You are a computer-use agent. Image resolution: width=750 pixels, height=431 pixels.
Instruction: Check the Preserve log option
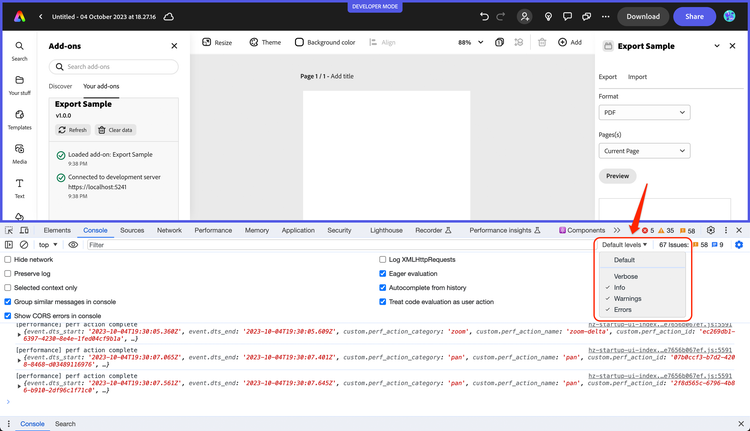(8, 273)
